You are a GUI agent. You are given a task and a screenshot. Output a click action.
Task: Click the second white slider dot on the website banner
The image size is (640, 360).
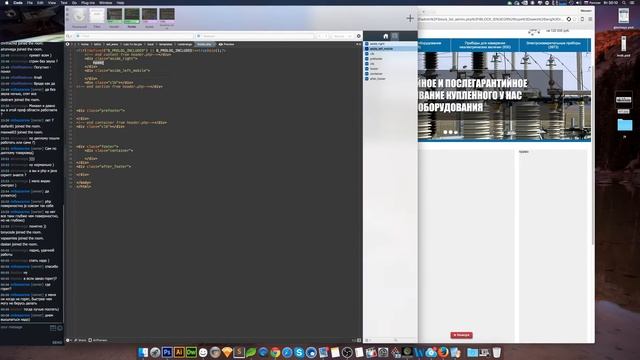pyautogui.click(x=451, y=132)
